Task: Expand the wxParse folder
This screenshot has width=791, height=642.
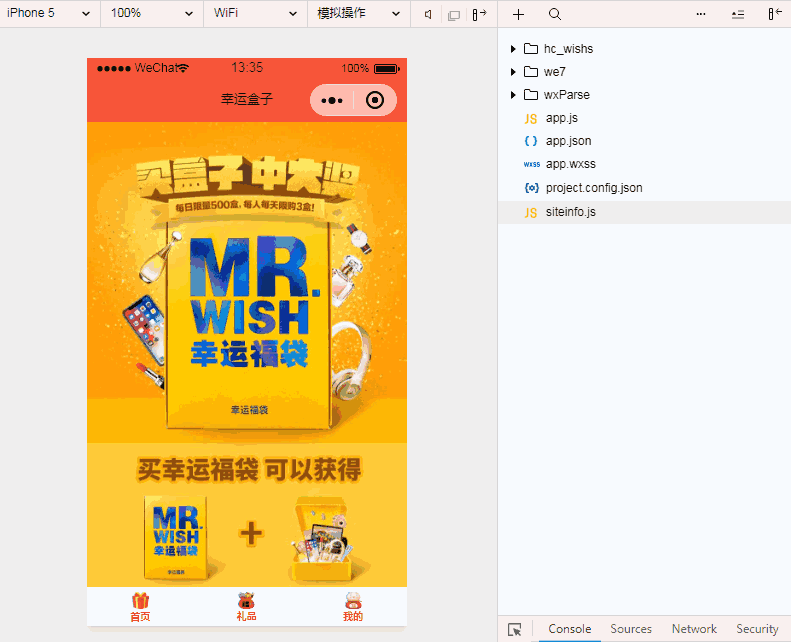Action: [x=513, y=95]
